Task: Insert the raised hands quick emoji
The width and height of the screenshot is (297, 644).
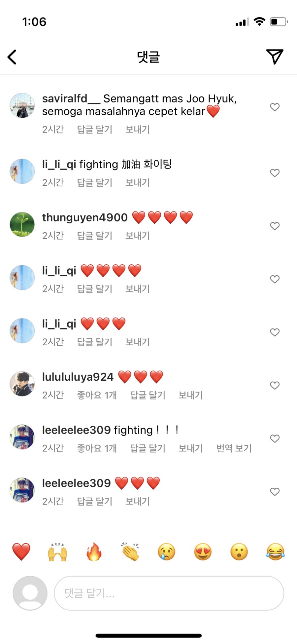Action: click(57, 552)
